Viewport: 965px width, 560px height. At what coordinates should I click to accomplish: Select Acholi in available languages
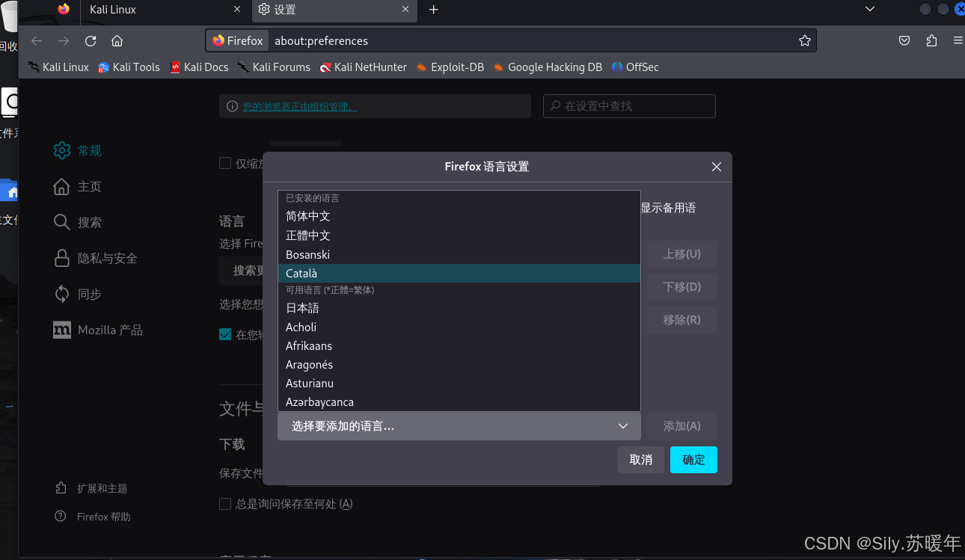click(x=459, y=327)
